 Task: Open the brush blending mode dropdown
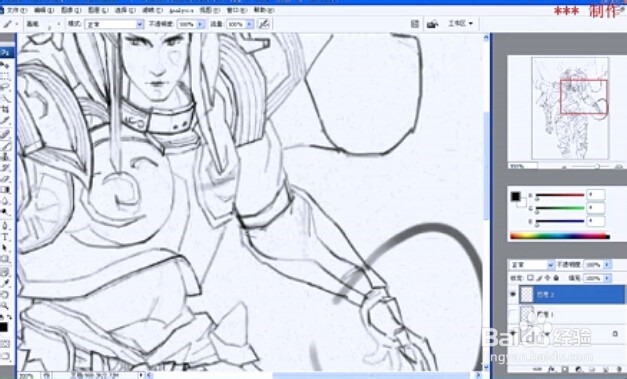(114, 24)
